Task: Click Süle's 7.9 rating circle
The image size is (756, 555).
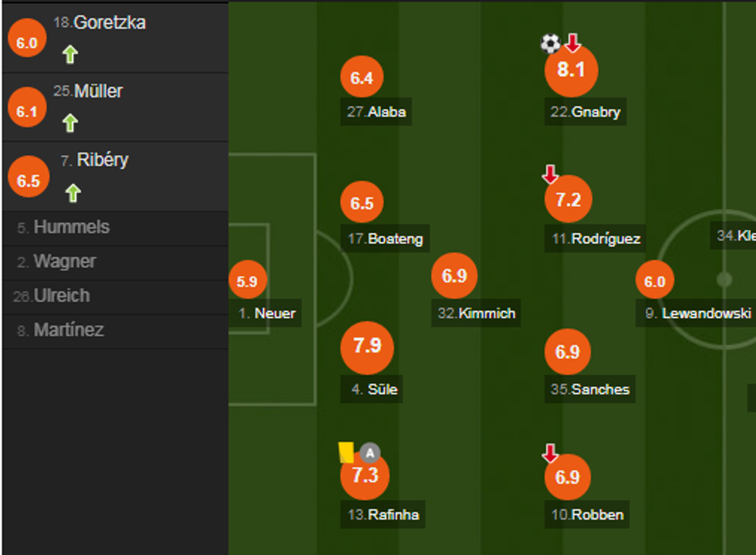Action: pyautogui.click(x=366, y=346)
